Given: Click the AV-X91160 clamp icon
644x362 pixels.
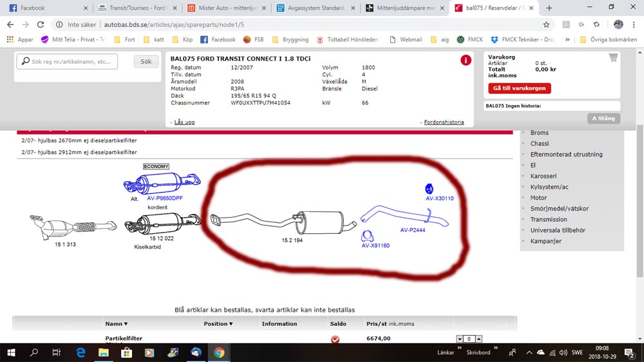Looking at the screenshot, I should click(367, 236).
